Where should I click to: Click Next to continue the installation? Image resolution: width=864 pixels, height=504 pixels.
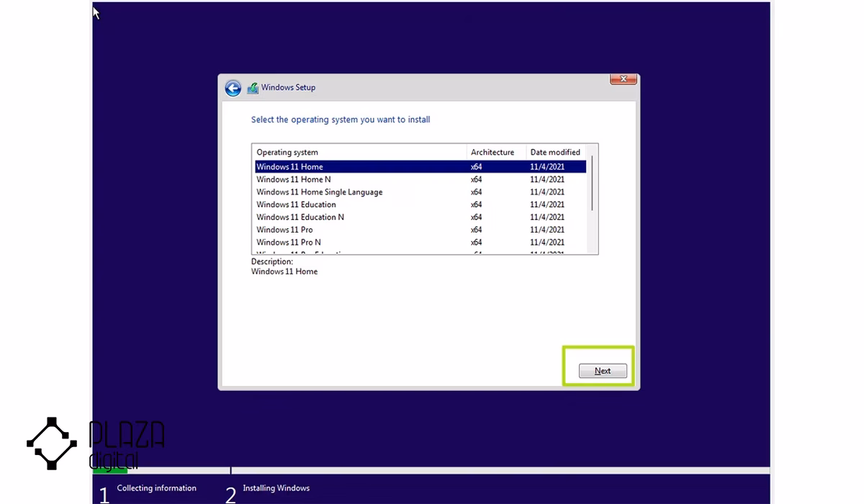603,371
